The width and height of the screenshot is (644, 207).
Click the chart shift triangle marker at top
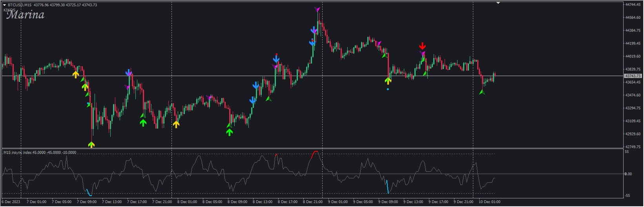click(x=498, y=3)
